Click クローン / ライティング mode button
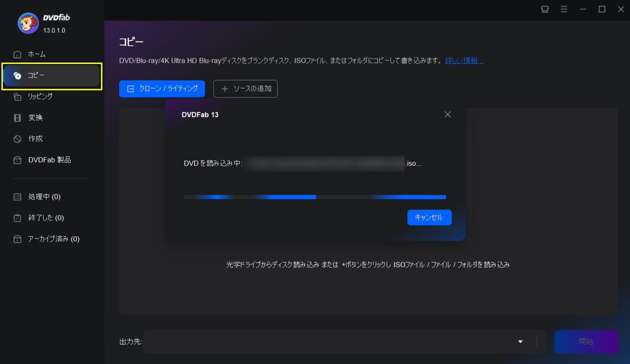 coord(162,89)
